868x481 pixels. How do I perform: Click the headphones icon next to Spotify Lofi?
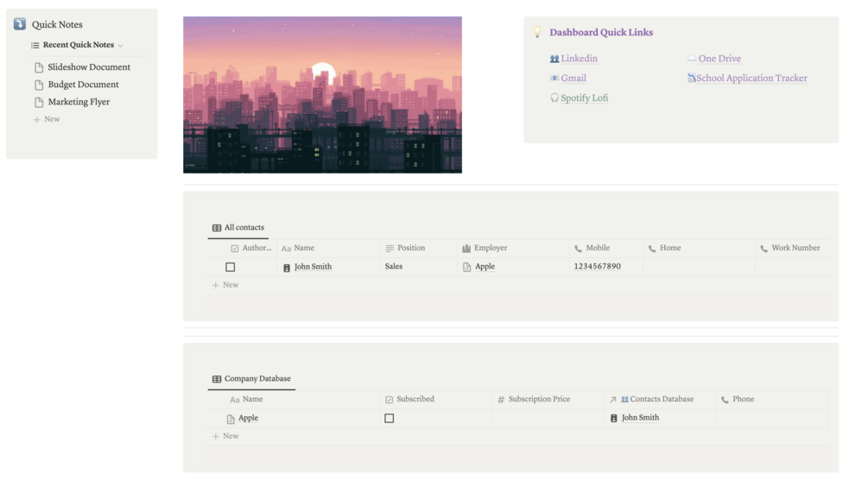click(x=554, y=98)
